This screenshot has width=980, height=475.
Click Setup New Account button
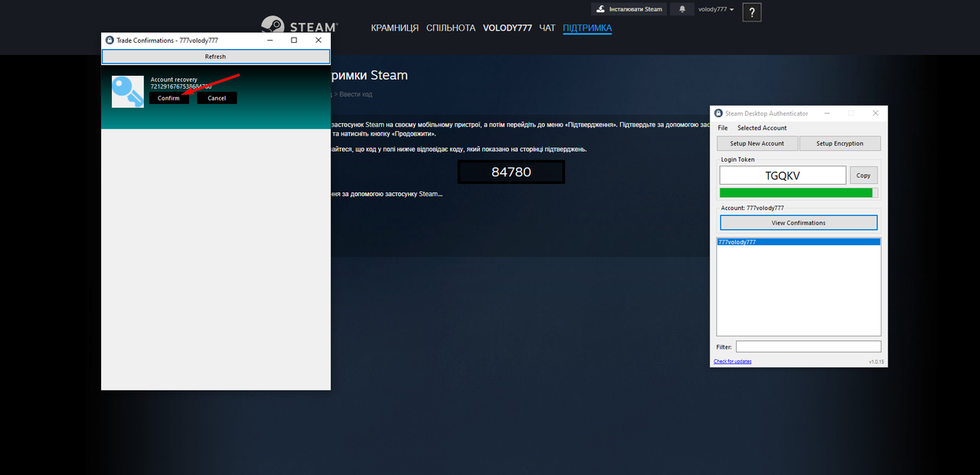click(x=757, y=143)
